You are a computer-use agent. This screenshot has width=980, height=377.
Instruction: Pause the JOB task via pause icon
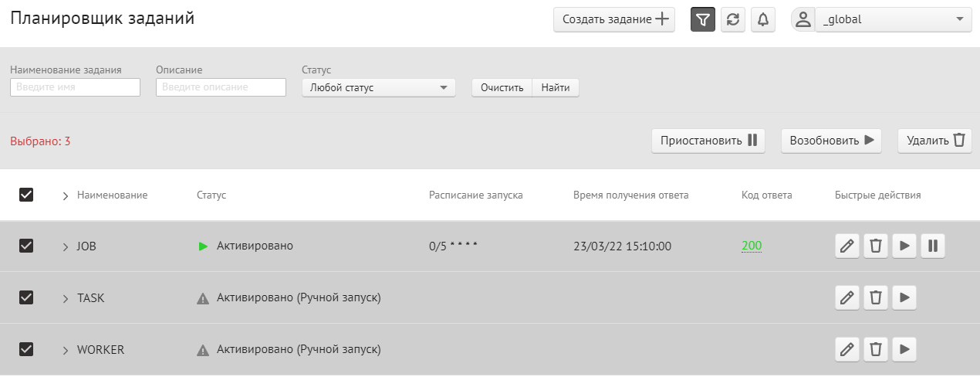933,246
